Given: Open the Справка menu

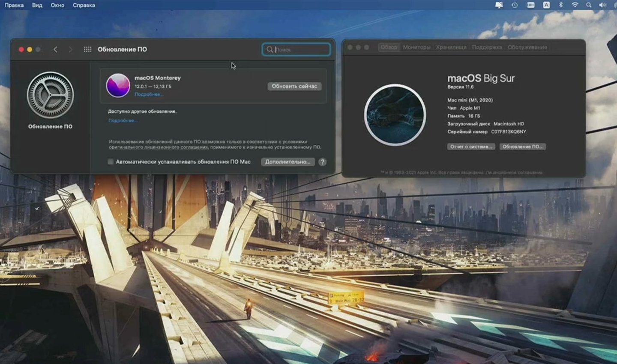Looking at the screenshot, I should 84,5.
